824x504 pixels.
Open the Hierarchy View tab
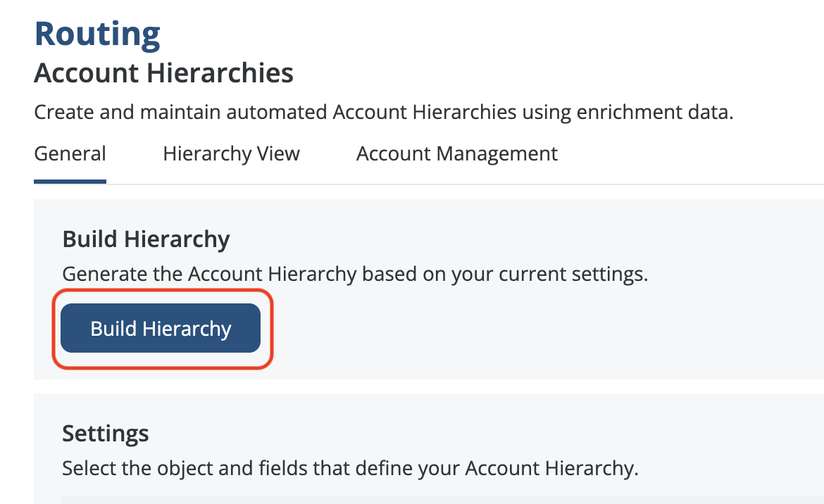tap(231, 154)
